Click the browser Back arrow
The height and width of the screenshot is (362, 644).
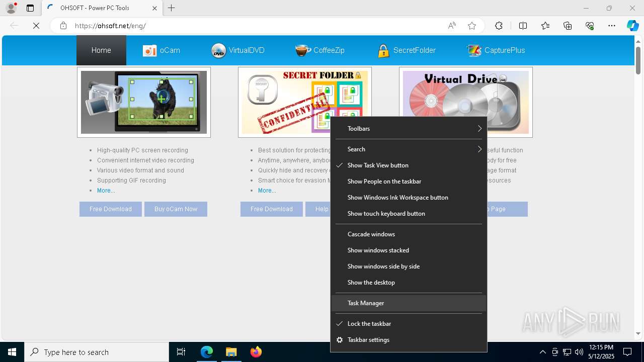(x=14, y=26)
